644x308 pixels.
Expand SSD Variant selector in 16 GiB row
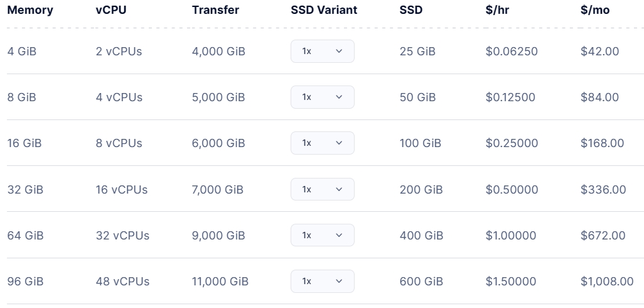(x=323, y=143)
